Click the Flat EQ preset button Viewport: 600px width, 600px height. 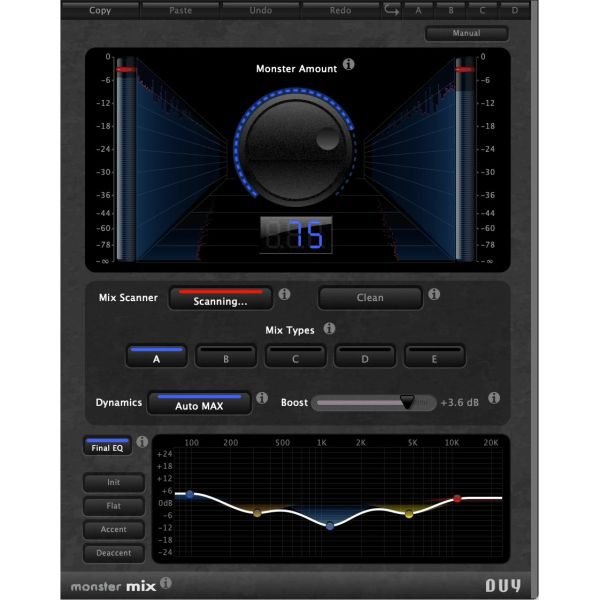[x=114, y=506]
